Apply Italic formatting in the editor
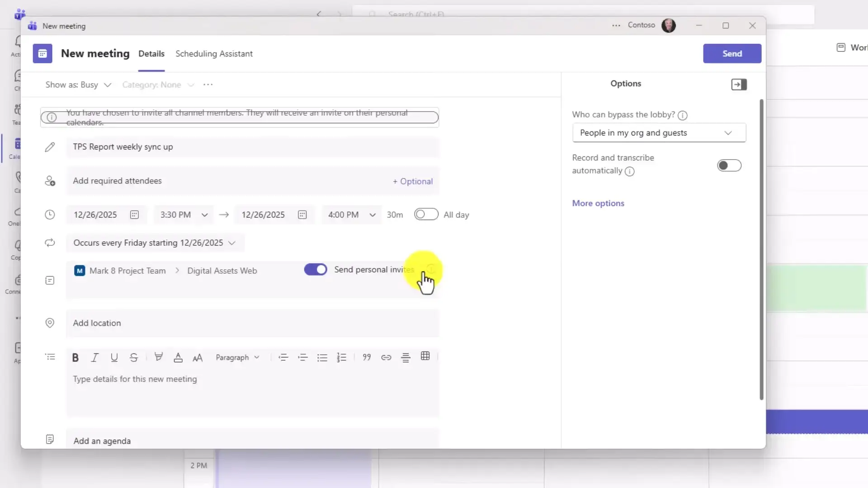Viewport: 868px width, 488px height. 94,357
